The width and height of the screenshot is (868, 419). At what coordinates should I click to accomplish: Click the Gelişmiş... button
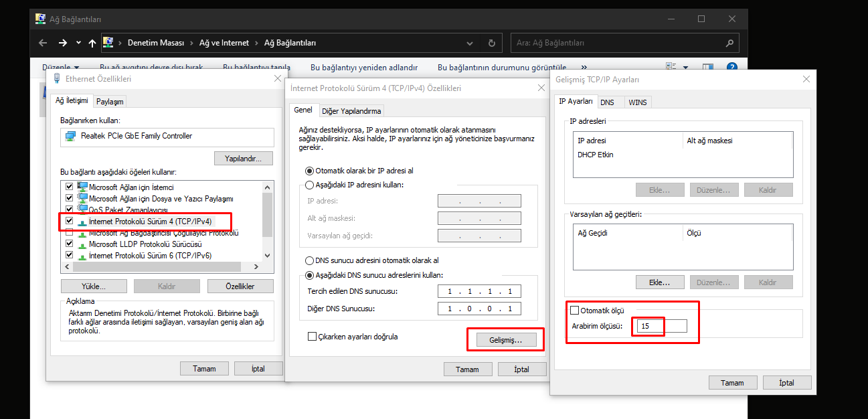point(507,340)
